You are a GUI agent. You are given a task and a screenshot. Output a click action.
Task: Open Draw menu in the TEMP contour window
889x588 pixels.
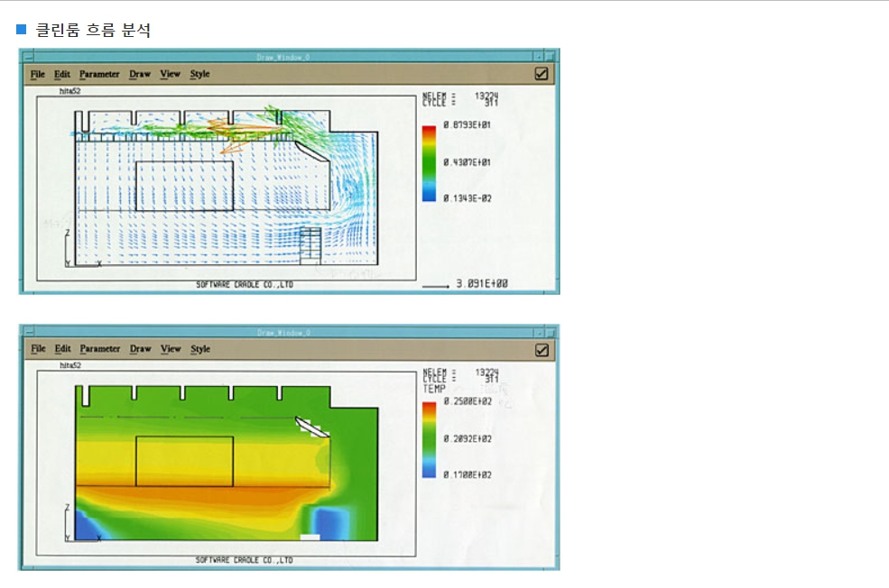click(140, 349)
